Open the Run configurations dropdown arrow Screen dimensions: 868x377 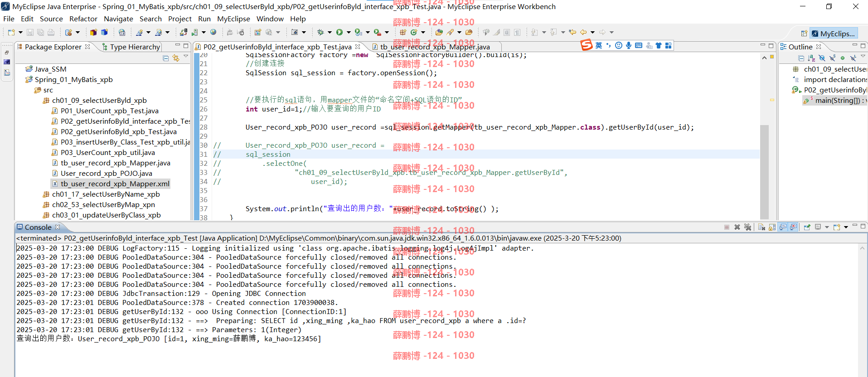click(x=348, y=32)
